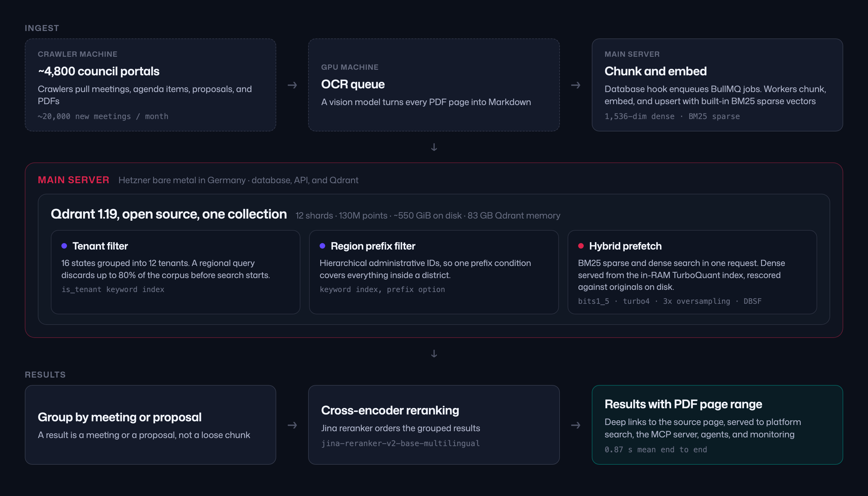
Task: Click 'is_tenant keyword index' text
Action: pyautogui.click(x=113, y=290)
